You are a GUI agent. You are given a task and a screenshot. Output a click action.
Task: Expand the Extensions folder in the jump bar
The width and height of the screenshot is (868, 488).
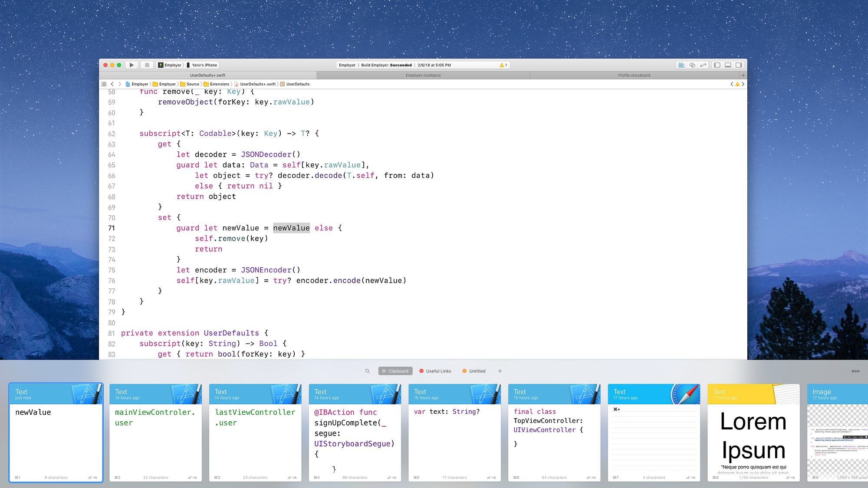pos(219,84)
